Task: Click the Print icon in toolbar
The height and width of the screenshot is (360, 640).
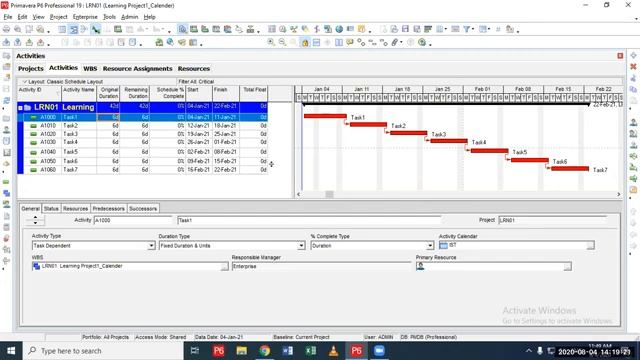Action: click(6, 29)
